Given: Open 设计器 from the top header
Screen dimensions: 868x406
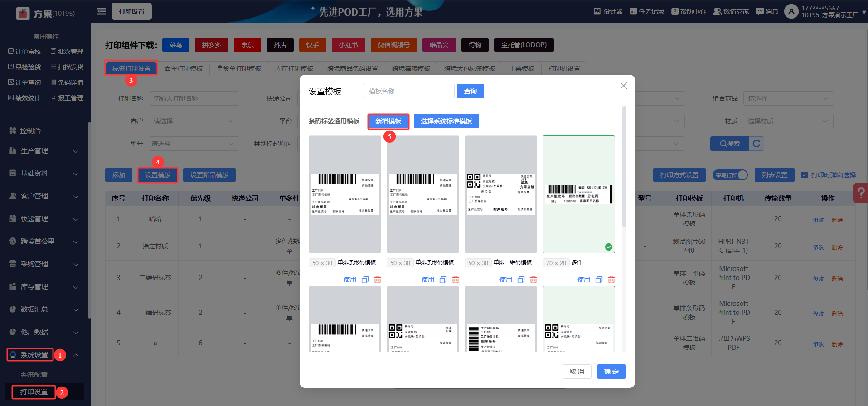Looking at the screenshot, I should pyautogui.click(x=608, y=11).
